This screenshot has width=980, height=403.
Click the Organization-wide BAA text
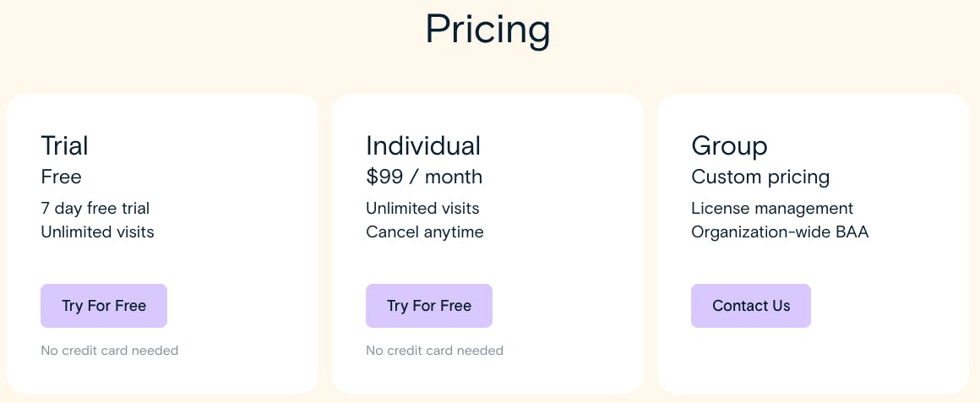tap(780, 231)
